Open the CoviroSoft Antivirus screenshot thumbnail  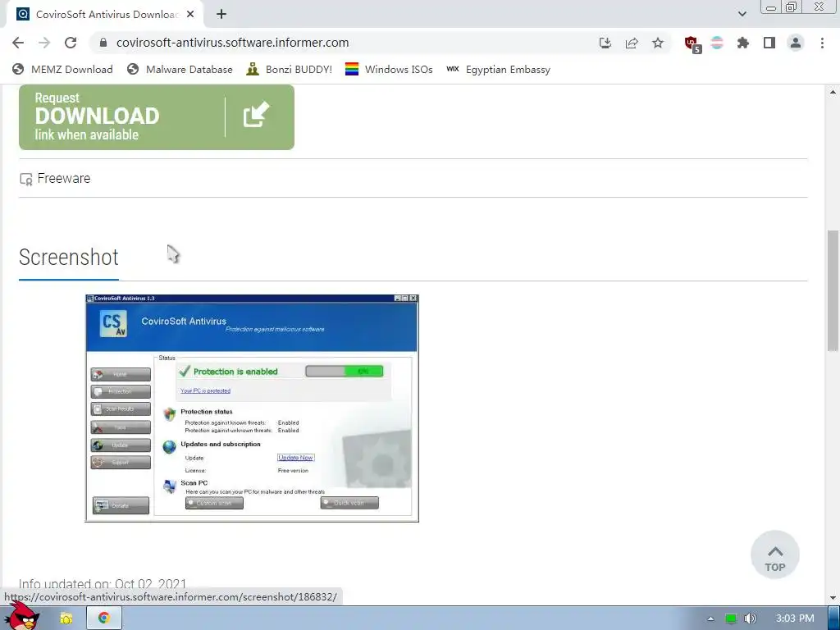(252, 409)
